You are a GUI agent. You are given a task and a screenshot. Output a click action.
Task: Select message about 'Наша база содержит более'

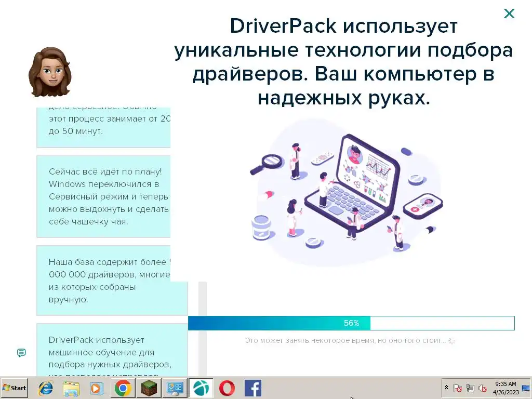(112, 281)
